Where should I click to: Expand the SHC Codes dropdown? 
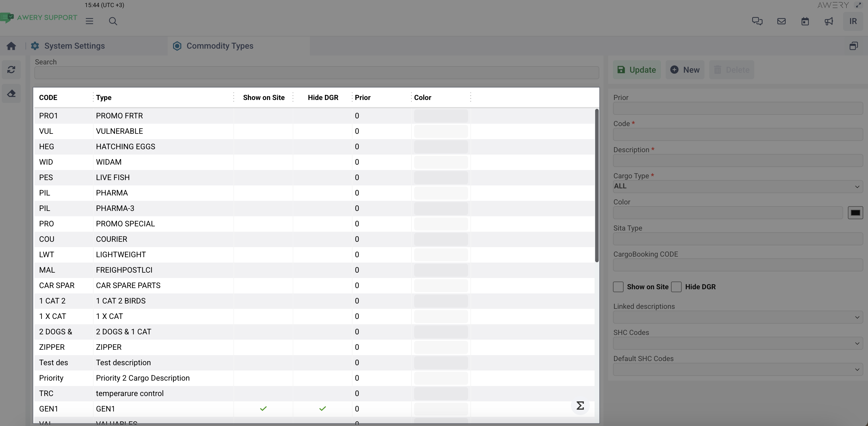[738, 343]
